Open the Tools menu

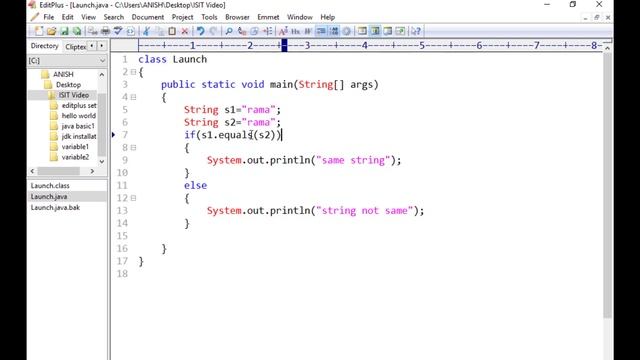209,17
